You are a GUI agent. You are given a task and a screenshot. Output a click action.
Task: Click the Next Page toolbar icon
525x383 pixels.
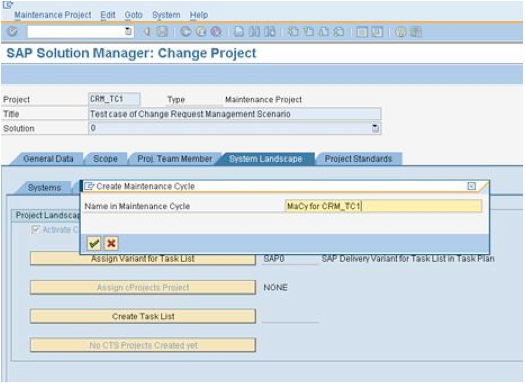tap(324, 32)
